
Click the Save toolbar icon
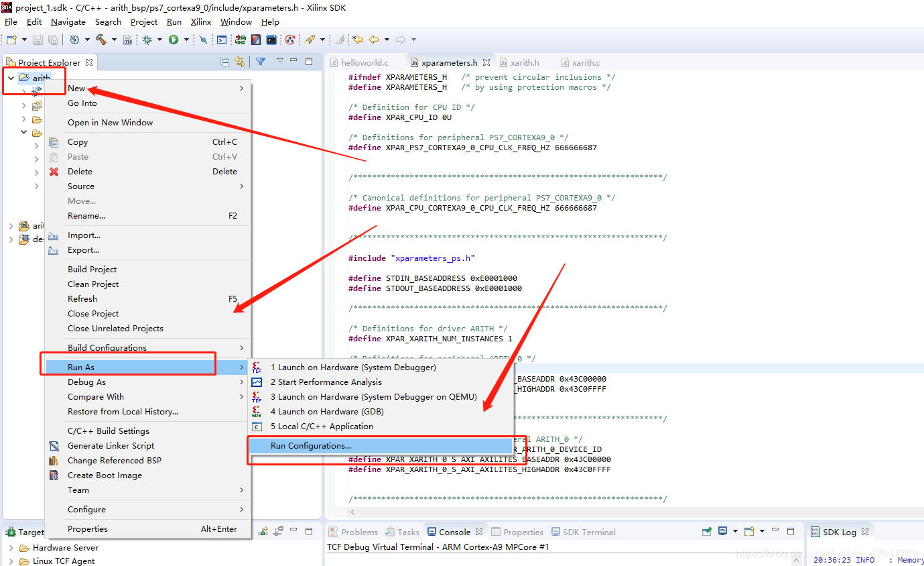(x=38, y=40)
